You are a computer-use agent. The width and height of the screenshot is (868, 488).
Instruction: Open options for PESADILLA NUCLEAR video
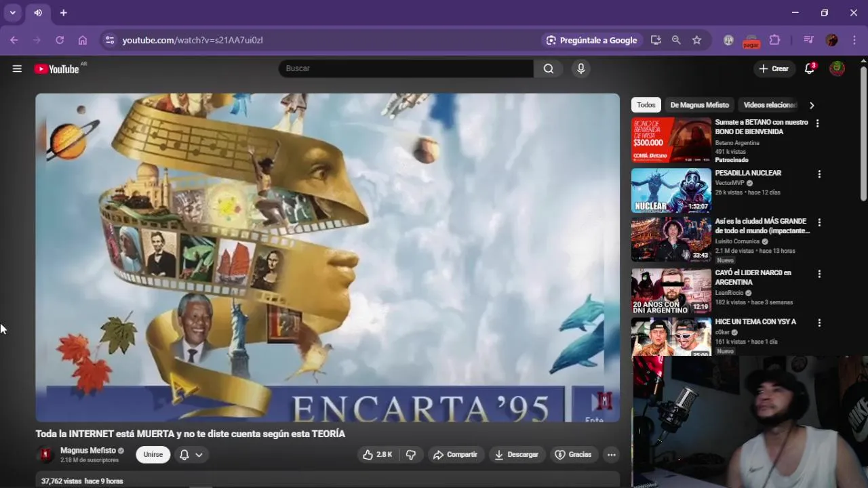tap(819, 174)
